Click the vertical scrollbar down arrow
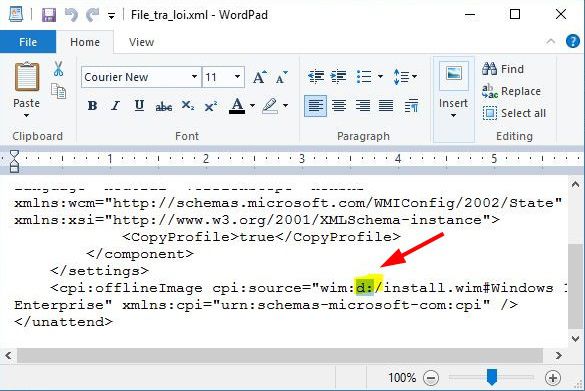Image resolution: width=585 pixels, height=391 pixels. click(x=575, y=339)
